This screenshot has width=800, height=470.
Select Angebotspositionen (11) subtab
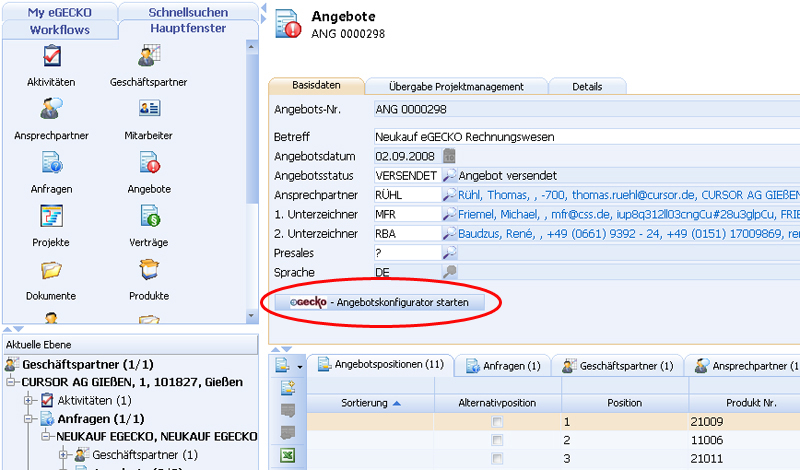point(381,364)
